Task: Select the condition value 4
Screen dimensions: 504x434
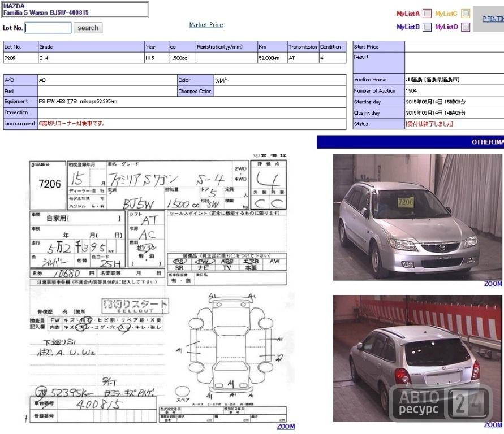Action: click(322, 58)
